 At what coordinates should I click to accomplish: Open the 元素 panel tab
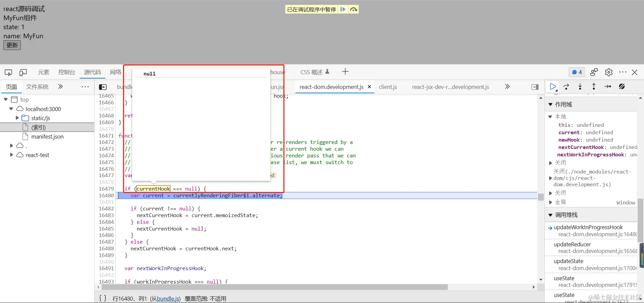click(44, 72)
